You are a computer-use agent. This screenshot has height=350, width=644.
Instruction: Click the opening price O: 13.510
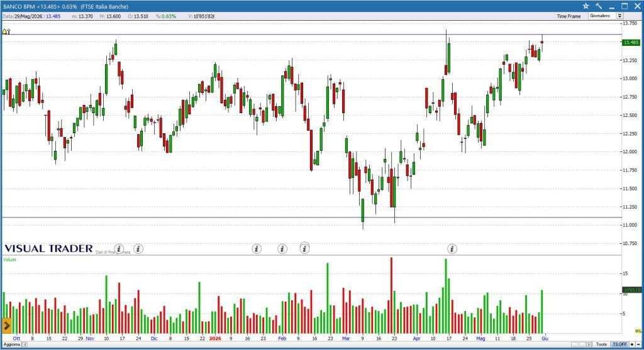pyautogui.click(x=138, y=16)
